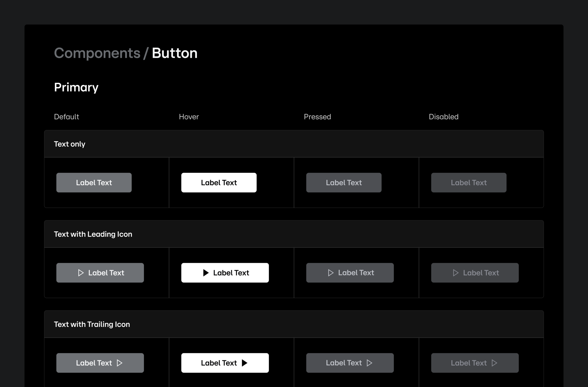Click the filled play icon in Hover leading-icon button
The width and height of the screenshot is (588, 387).
pyautogui.click(x=206, y=273)
